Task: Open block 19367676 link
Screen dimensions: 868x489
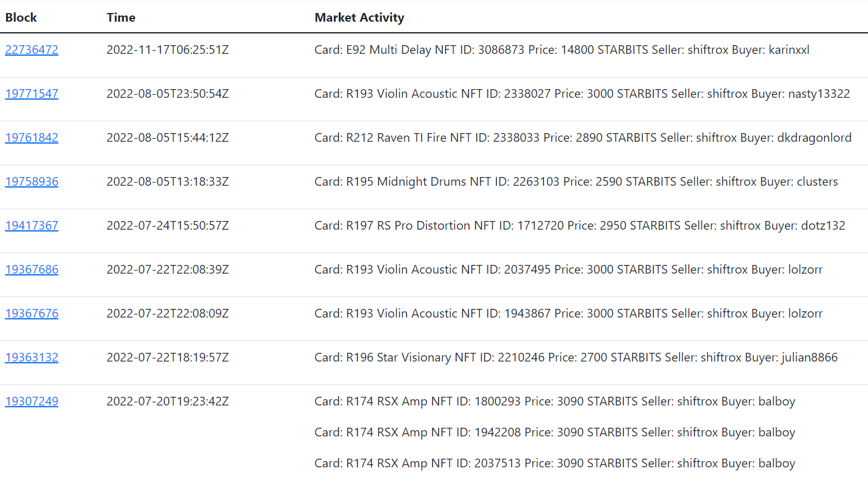Action: pyautogui.click(x=32, y=313)
